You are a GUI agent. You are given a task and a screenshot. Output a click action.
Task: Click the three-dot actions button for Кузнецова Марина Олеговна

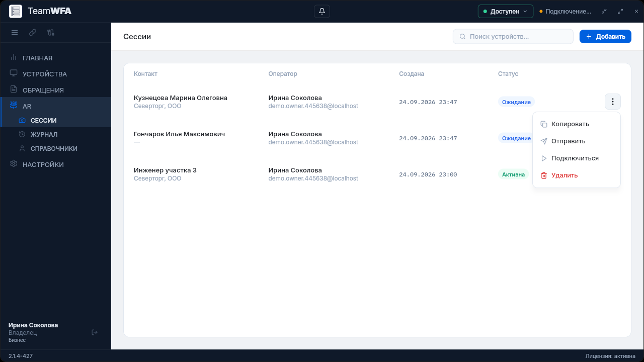(613, 102)
